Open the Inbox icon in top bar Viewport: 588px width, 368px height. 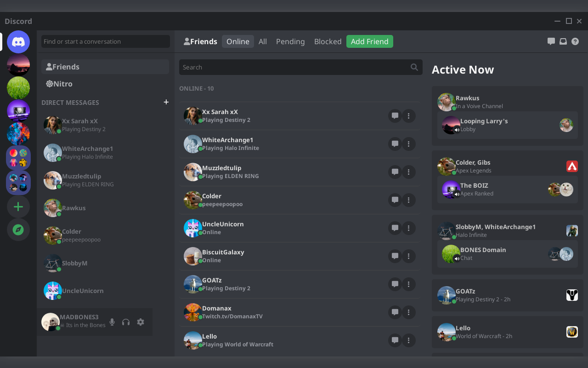(x=563, y=41)
